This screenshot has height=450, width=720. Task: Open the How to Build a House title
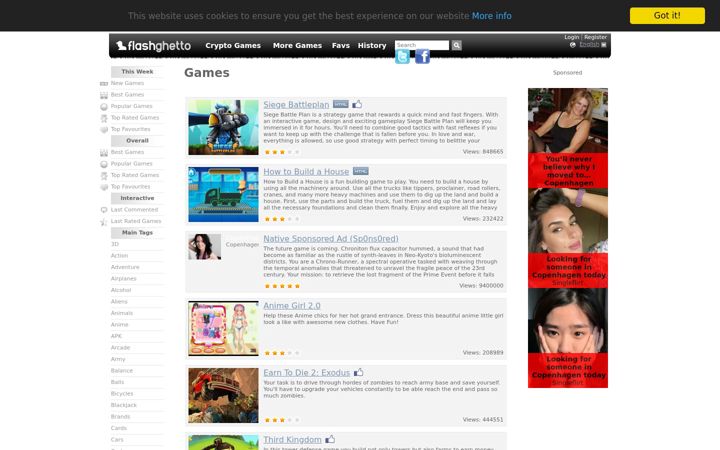click(x=306, y=172)
